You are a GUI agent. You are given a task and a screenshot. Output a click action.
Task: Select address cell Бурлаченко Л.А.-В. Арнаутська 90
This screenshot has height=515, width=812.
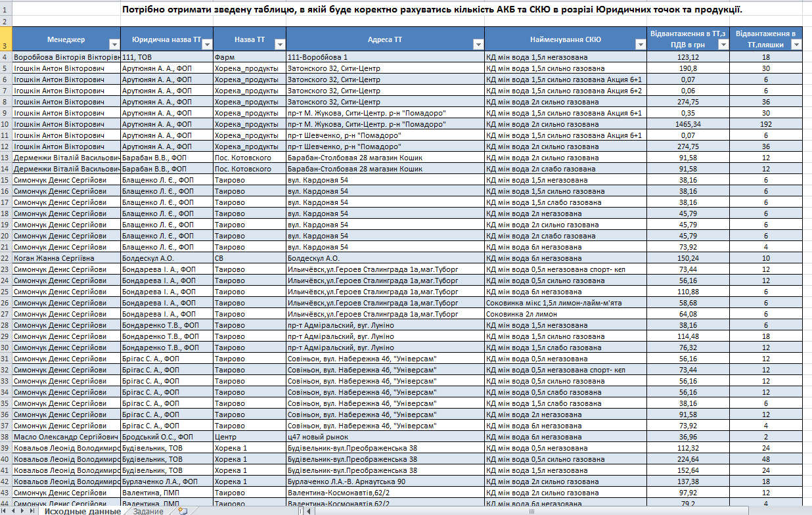[x=386, y=481]
